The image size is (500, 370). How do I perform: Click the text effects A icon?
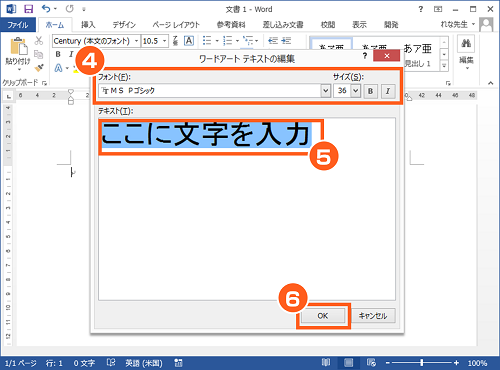pos(59,68)
